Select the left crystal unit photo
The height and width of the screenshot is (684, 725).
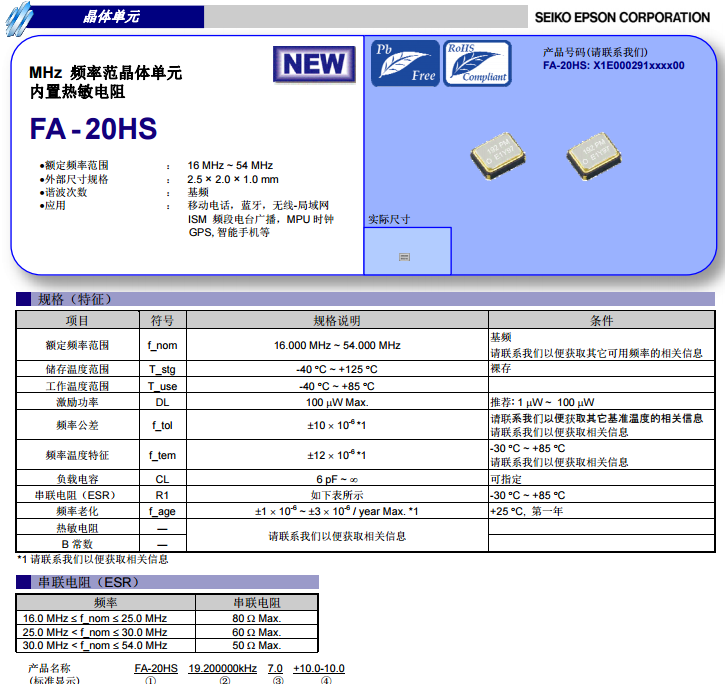point(498,154)
